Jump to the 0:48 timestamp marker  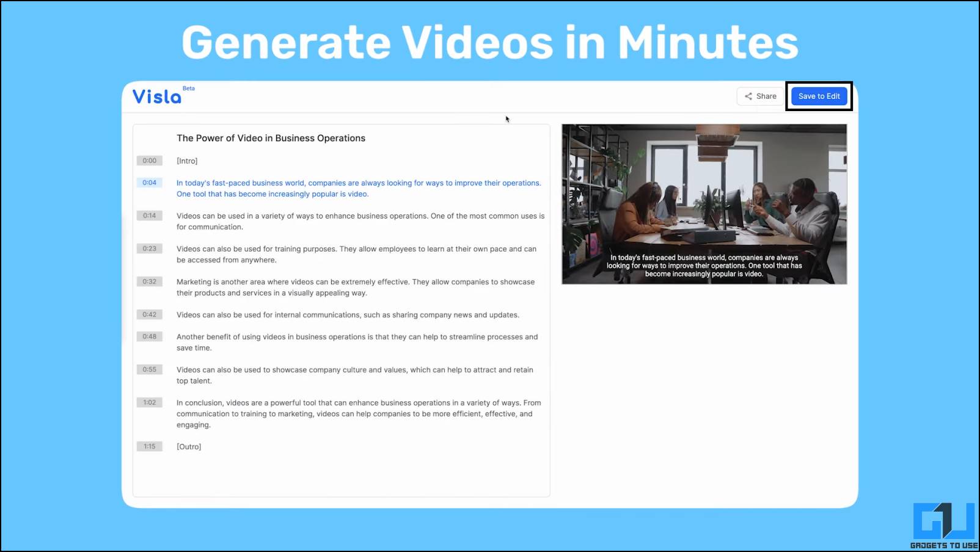coord(150,336)
